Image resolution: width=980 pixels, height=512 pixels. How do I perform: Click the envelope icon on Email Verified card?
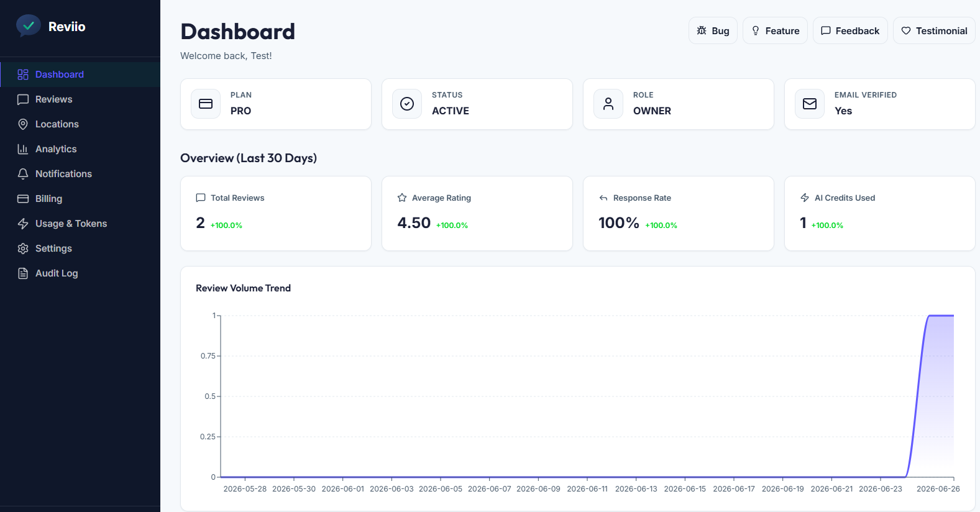pos(810,104)
